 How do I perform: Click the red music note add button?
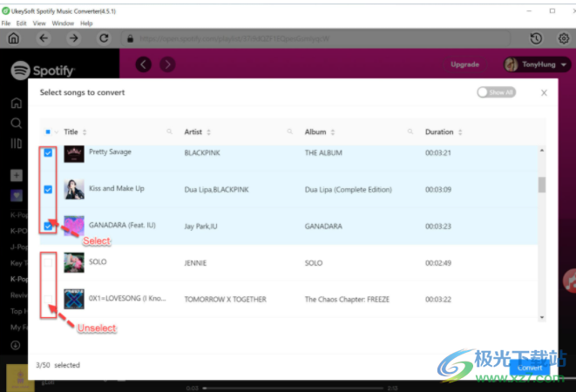(x=569, y=281)
